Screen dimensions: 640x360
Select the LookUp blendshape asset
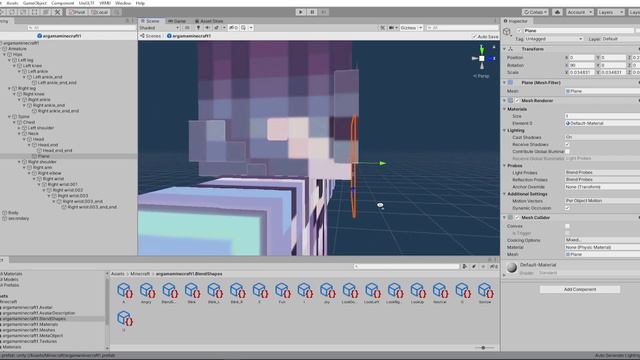tap(418, 293)
